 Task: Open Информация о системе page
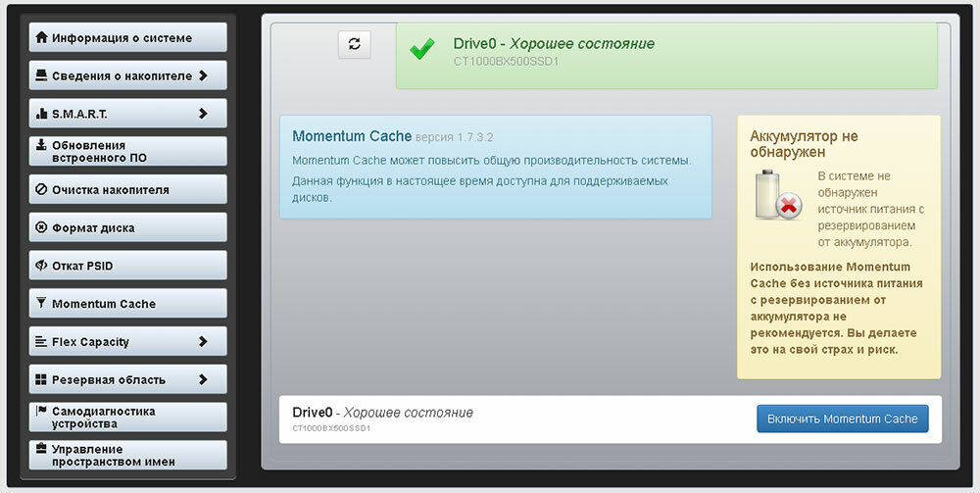(127, 37)
